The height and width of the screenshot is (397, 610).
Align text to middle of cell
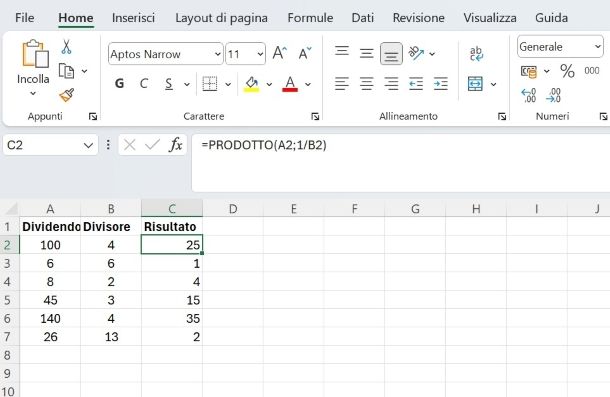point(366,53)
